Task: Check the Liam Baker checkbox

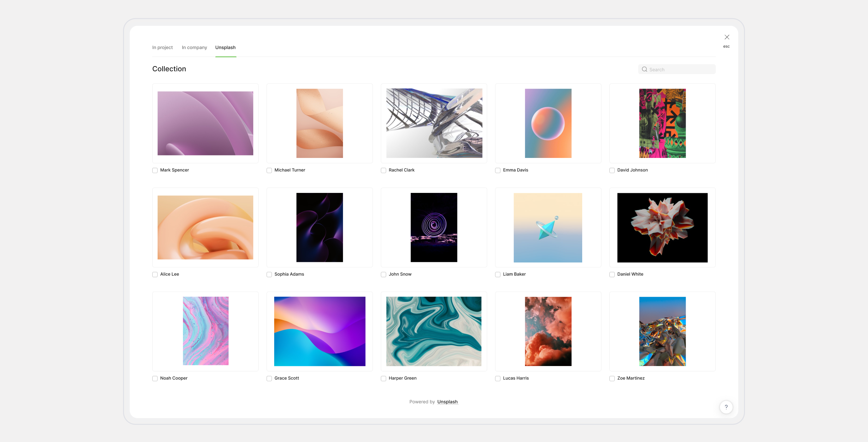Action: pyautogui.click(x=498, y=275)
